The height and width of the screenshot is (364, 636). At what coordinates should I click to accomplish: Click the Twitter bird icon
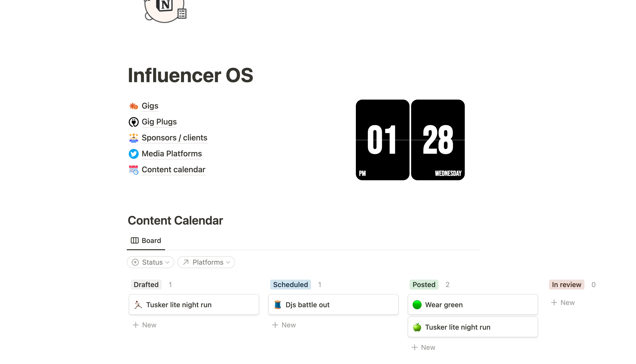click(x=133, y=154)
